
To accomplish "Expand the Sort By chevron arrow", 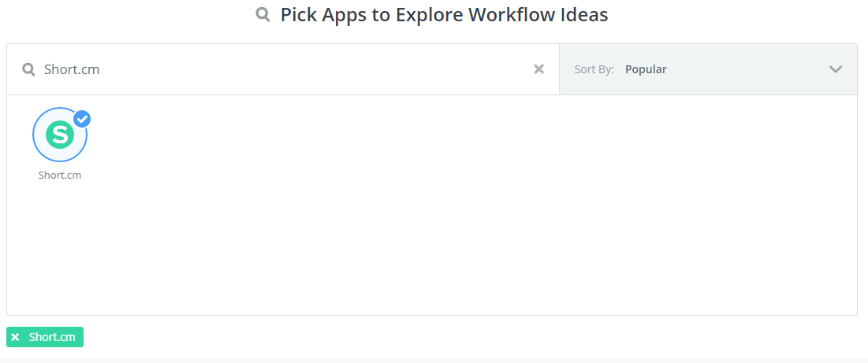I will [836, 69].
